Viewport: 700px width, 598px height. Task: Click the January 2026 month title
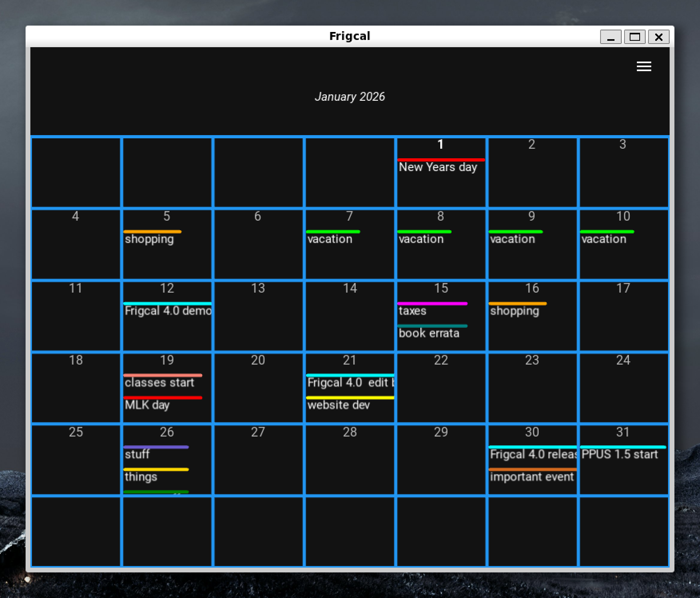click(x=350, y=97)
